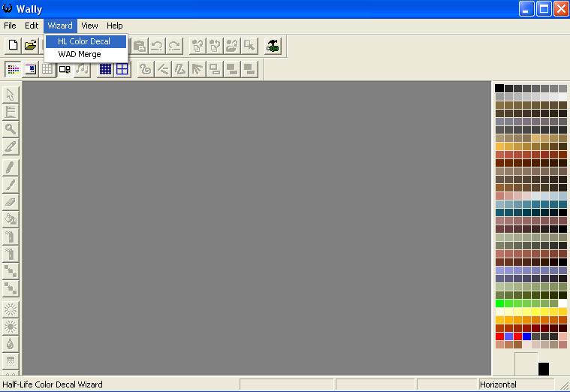Click the Paste clipboard icon
The width and height of the screenshot is (570, 392).
(140, 46)
